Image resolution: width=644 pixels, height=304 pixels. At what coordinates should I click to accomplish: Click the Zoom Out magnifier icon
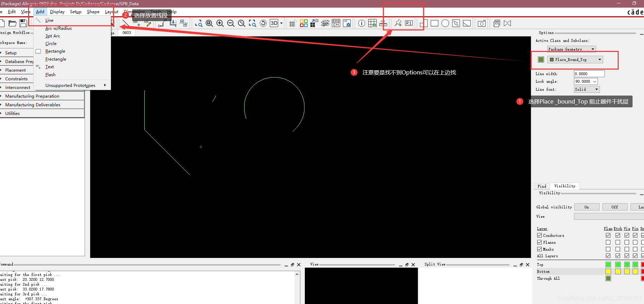(231, 23)
